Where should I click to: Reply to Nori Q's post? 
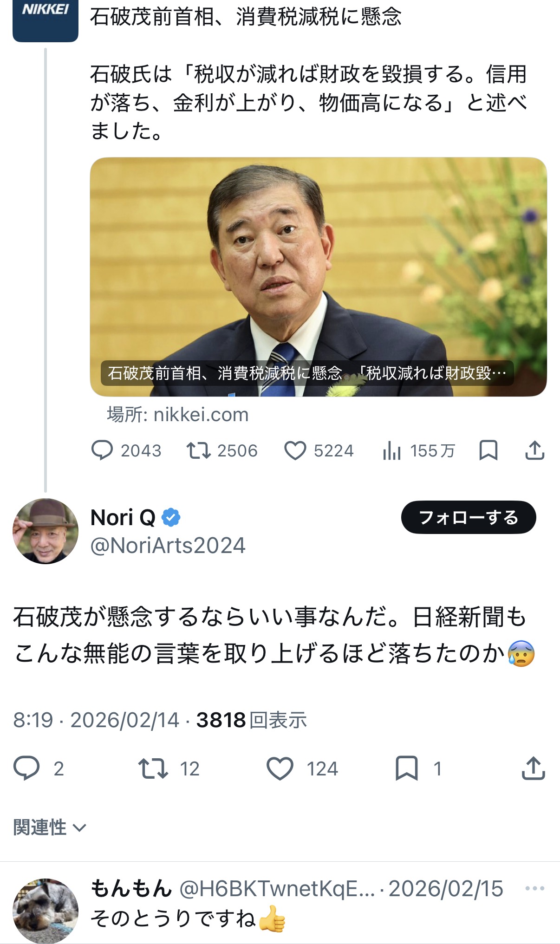point(26,768)
